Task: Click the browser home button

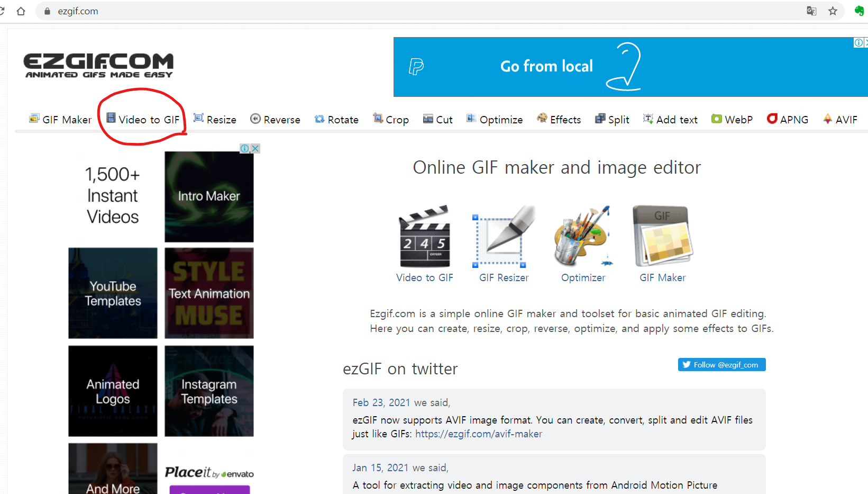Action: click(21, 11)
